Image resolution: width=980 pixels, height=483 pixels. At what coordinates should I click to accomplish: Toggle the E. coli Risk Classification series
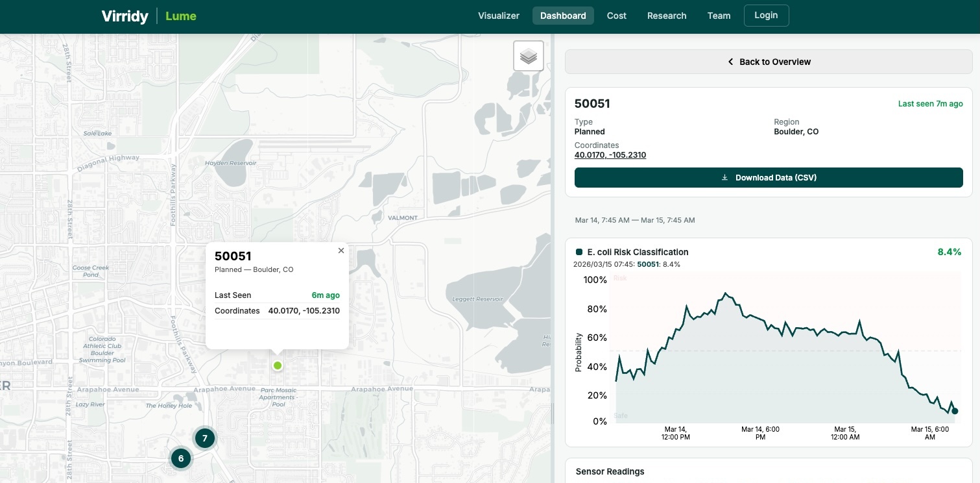click(x=637, y=252)
